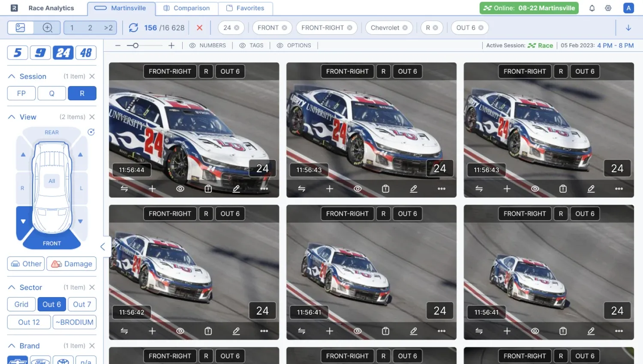Image resolution: width=643 pixels, height=364 pixels.
Task: Select car number 48 tab
Action: point(86,53)
